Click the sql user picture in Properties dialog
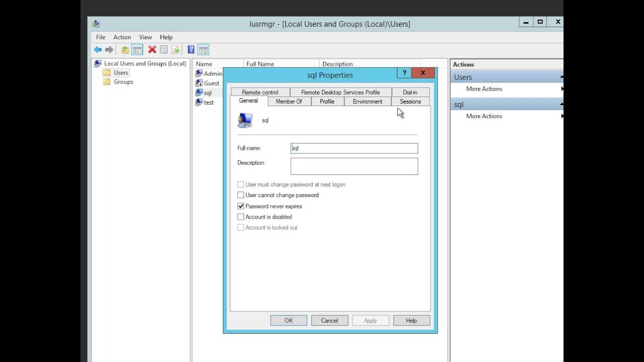Viewport: 644px width, 362px height. (245, 121)
